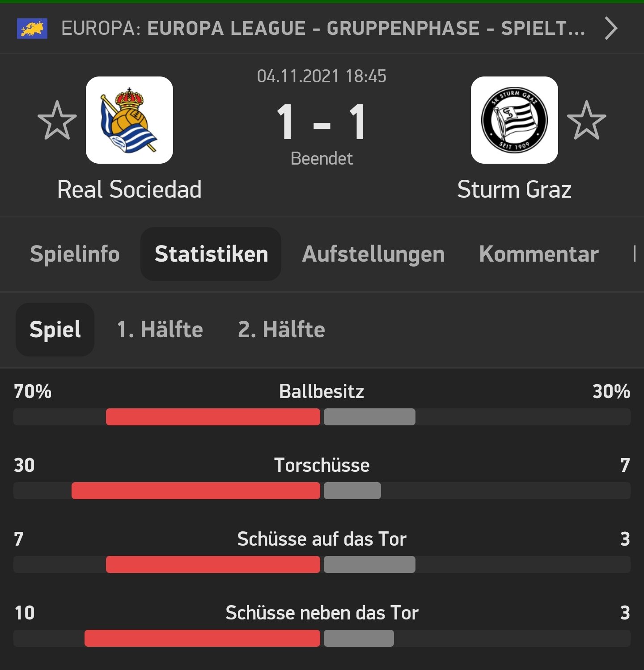Show stats for 1. Hälfte
Image resolution: width=644 pixels, height=670 pixels.
coord(160,330)
